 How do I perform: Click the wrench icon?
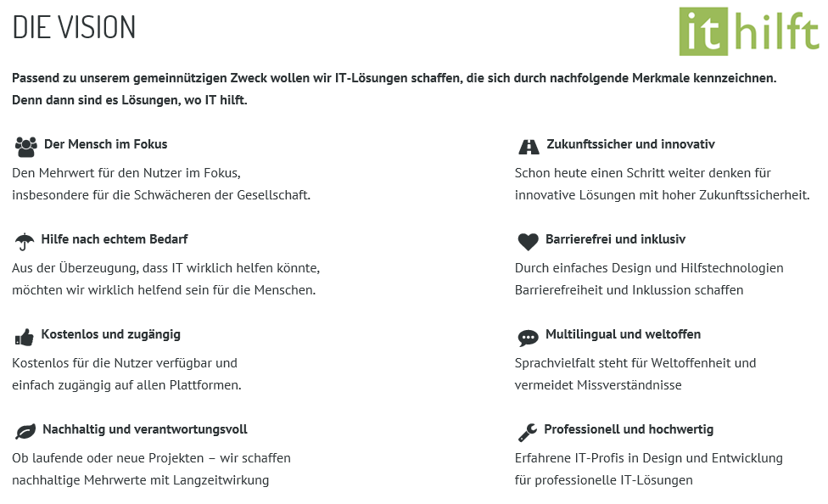click(x=527, y=432)
